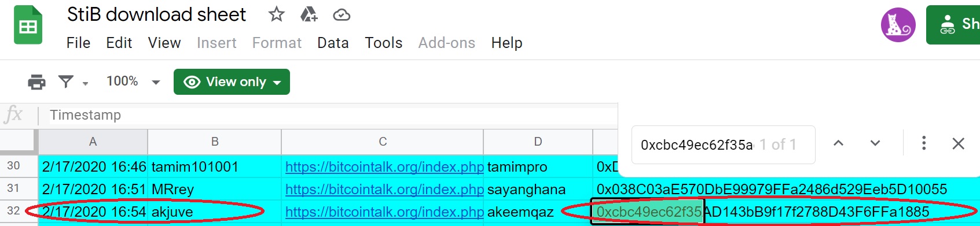Image resolution: width=980 pixels, height=226 pixels.
Task: Open the filter views icon
Action: (x=66, y=81)
